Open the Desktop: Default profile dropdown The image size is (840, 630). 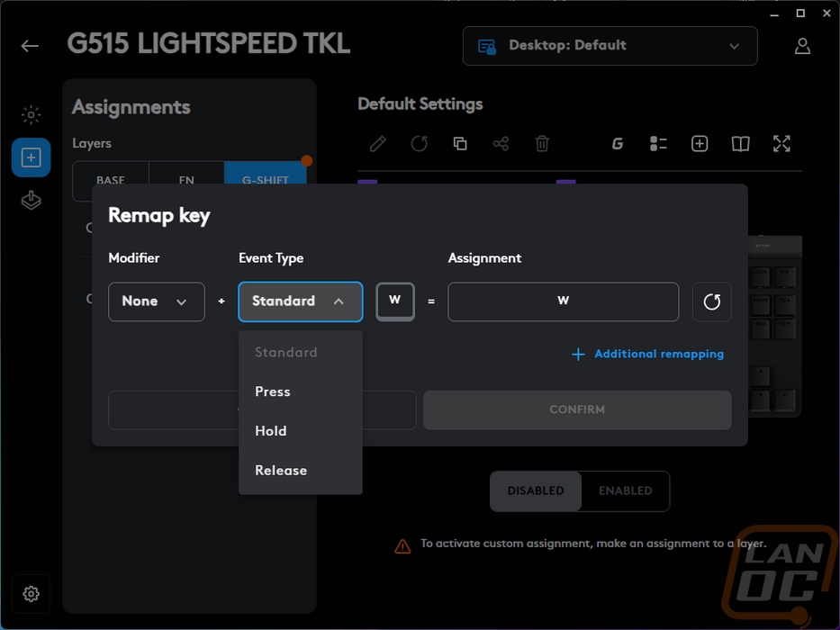(610, 46)
